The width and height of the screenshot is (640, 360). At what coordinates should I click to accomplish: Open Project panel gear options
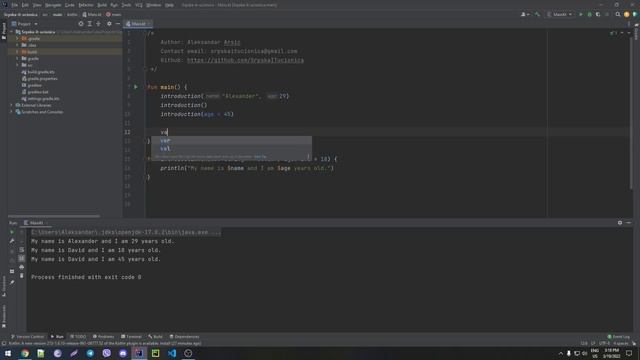(109, 24)
